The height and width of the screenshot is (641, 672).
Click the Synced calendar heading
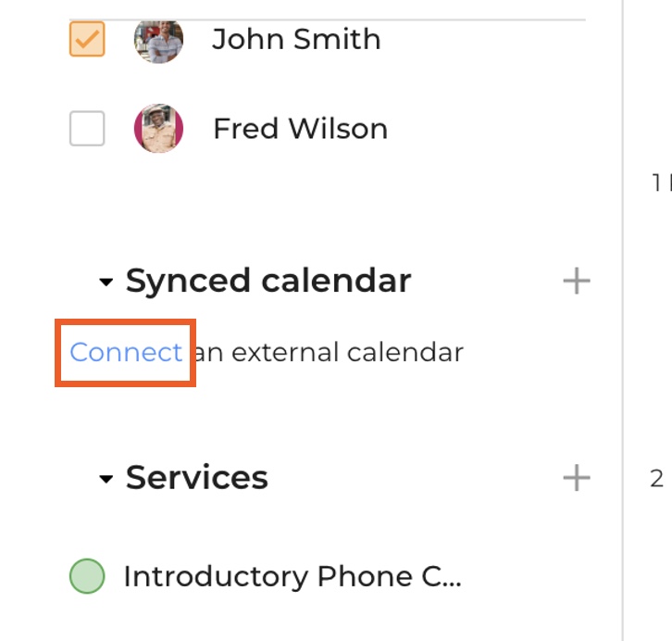coord(268,281)
